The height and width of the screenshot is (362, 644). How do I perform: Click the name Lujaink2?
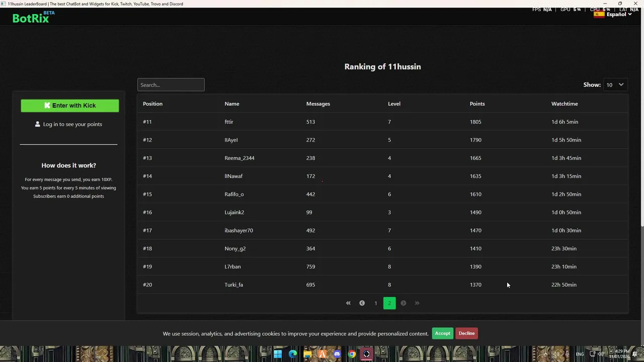click(x=234, y=212)
